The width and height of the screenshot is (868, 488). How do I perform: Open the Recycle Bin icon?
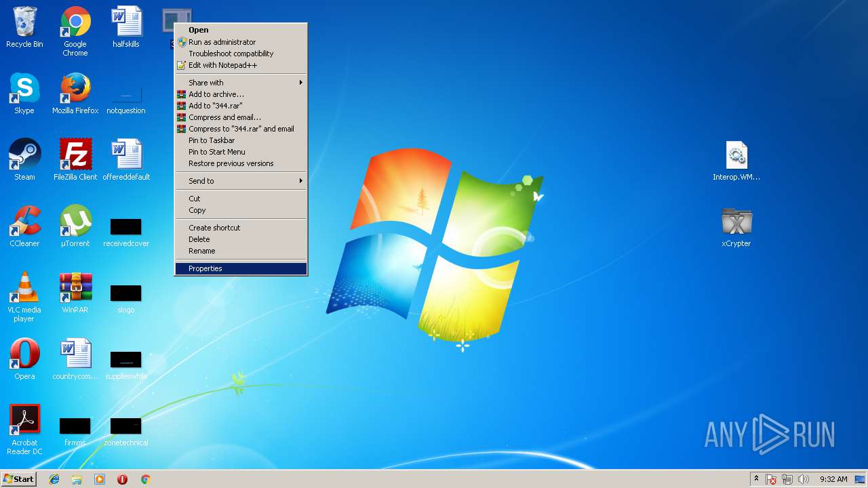(24, 28)
